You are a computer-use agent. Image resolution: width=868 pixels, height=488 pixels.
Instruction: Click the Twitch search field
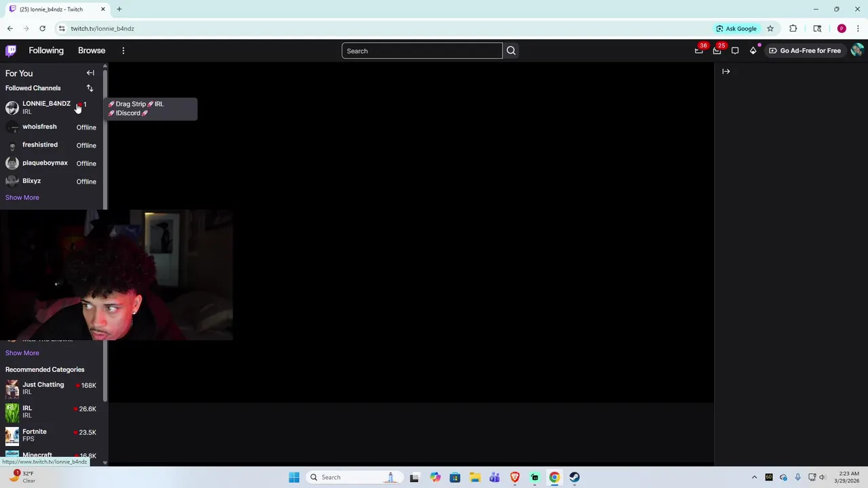tap(422, 51)
